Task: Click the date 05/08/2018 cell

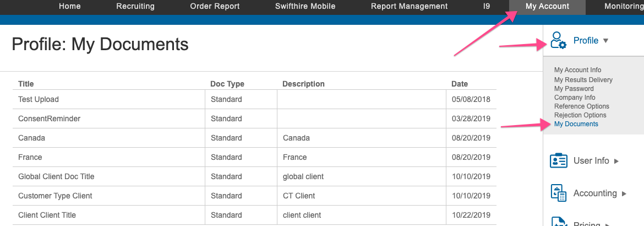Action: (471, 99)
